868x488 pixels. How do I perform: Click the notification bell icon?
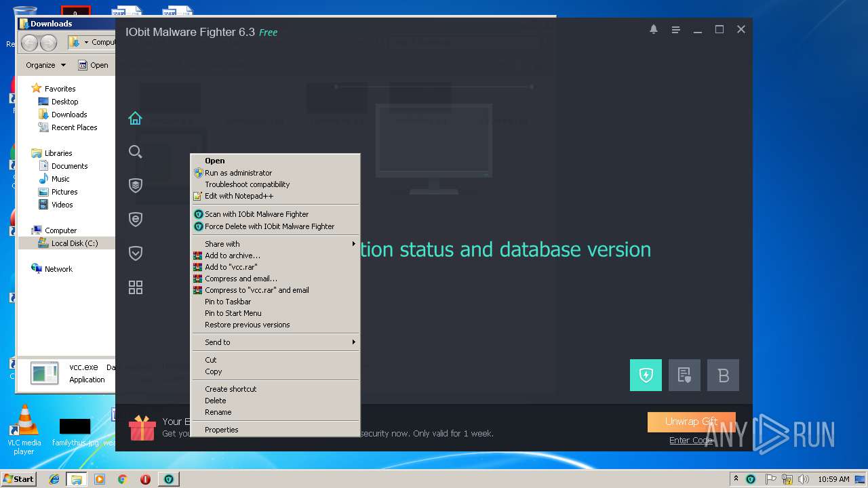coord(654,30)
